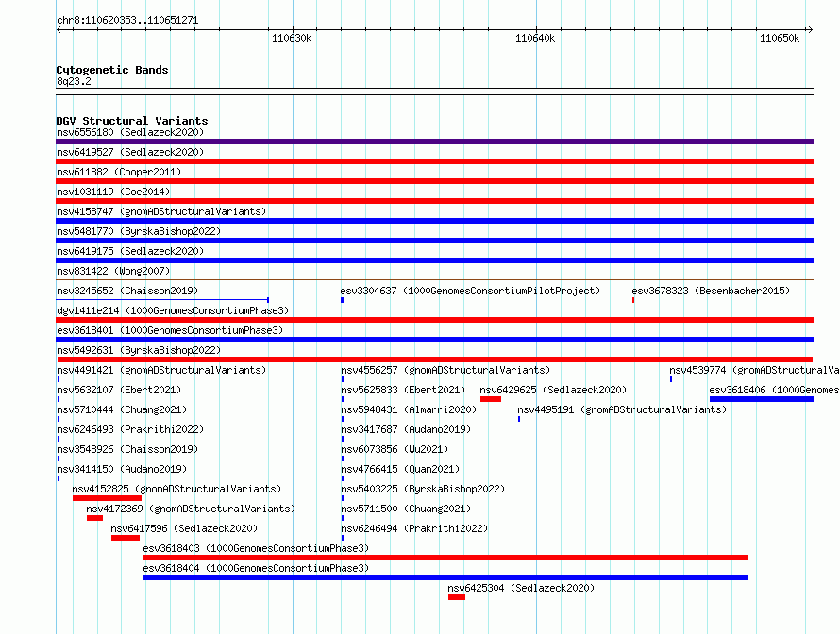Select esv3618403 (1000GenomesConsortiumPhase3) label
The image size is (840, 634).
pos(256,548)
